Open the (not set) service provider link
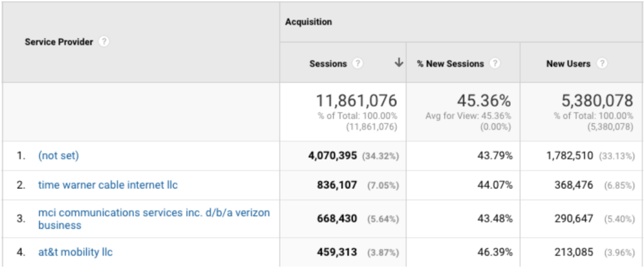The image size is (644, 269). coord(58,156)
